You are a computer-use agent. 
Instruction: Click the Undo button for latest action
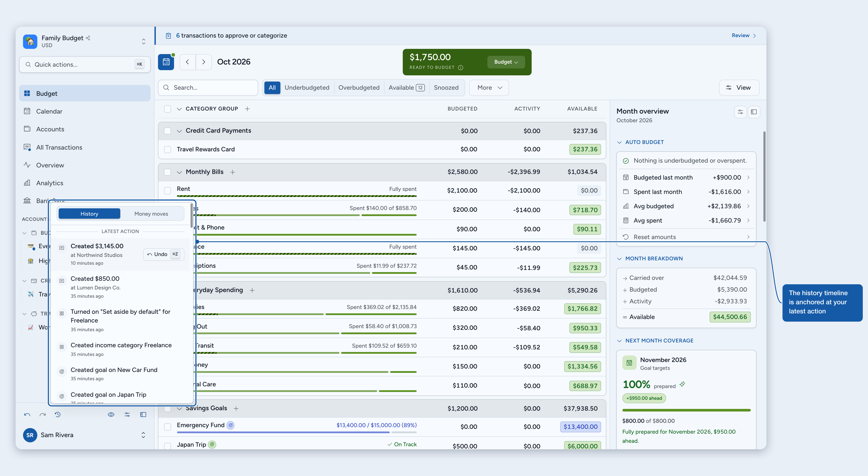(x=164, y=254)
